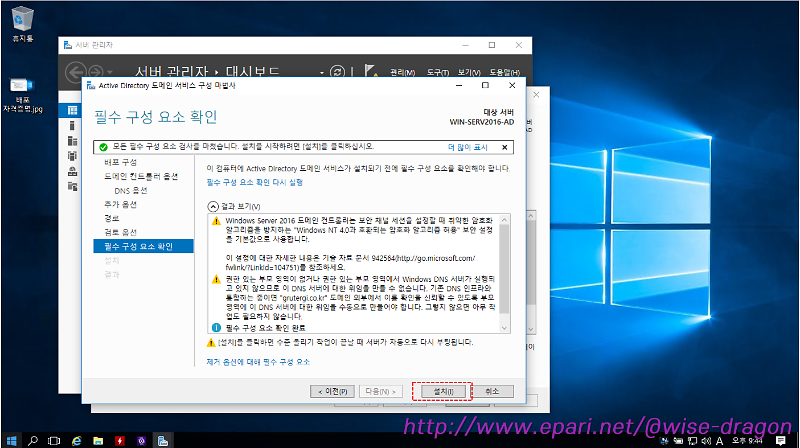
Task: Click results box scrollbar down arrow
Action: pos(505,328)
